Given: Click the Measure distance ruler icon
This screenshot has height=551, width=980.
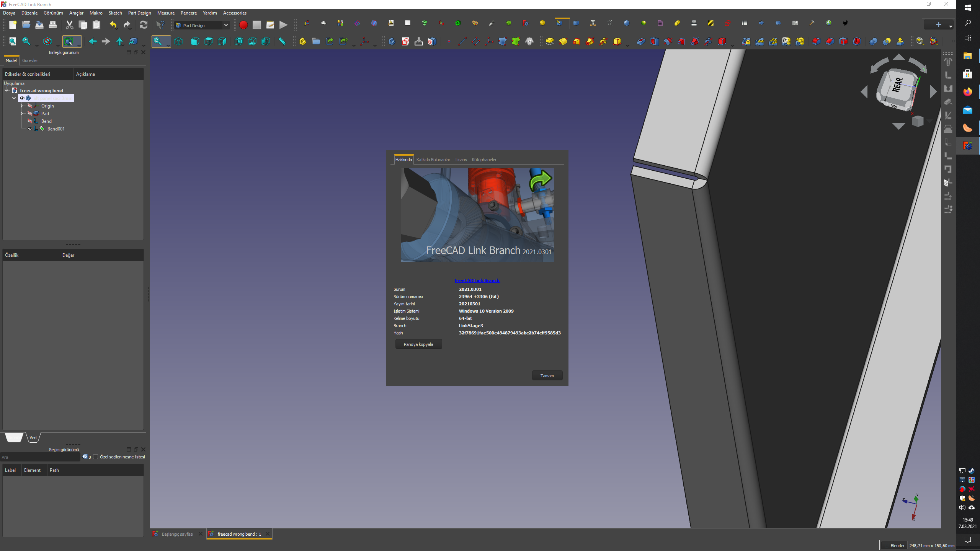Looking at the screenshot, I should coord(282,41).
